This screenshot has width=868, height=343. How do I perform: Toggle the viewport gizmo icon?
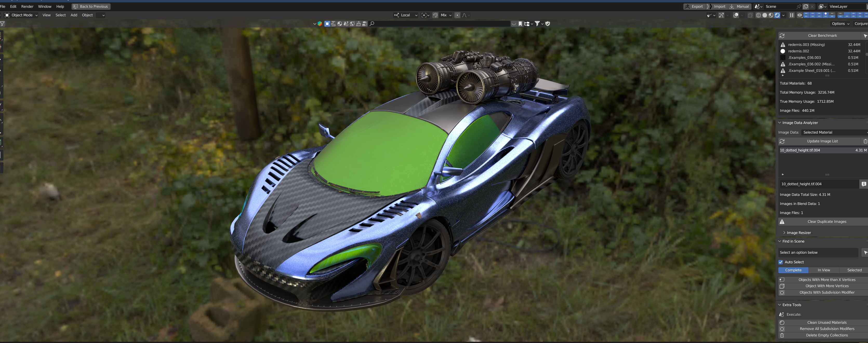(721, 15)
